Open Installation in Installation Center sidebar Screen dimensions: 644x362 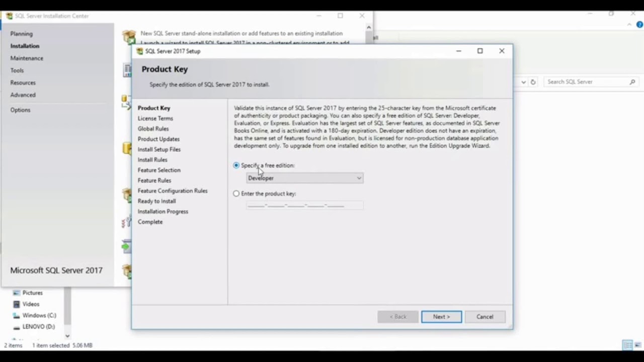click(x=25, y=46)
